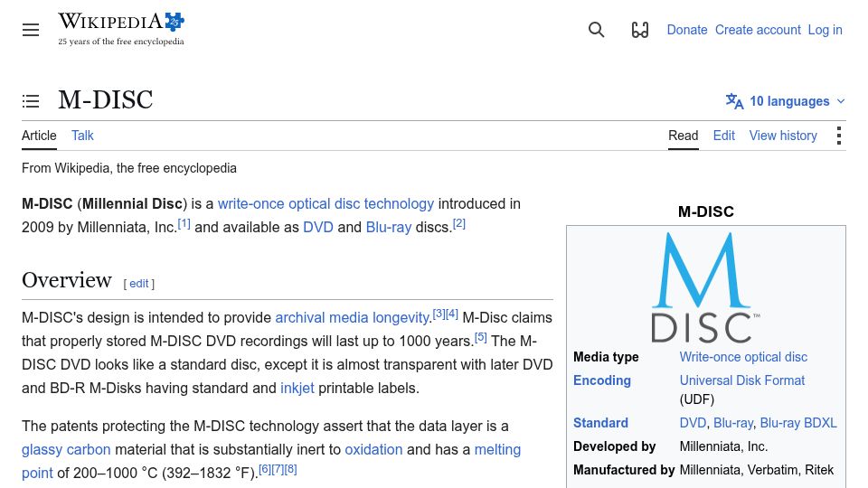Click citation reference [2]
868x488 pixels.
pos(459,223)
